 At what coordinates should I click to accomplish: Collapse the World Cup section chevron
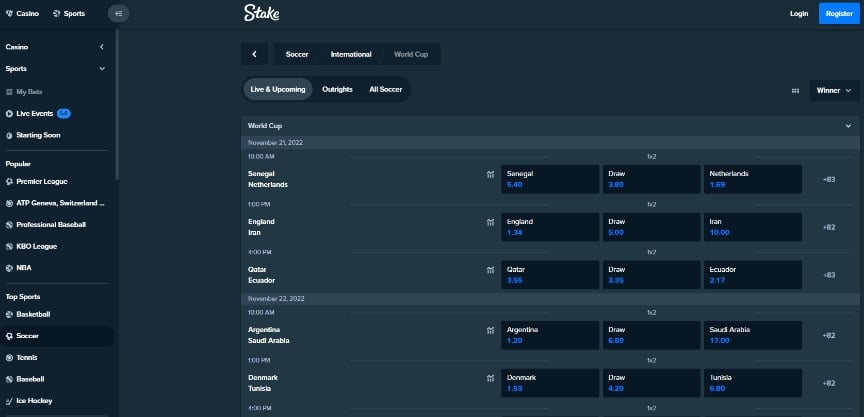[848, 126]
